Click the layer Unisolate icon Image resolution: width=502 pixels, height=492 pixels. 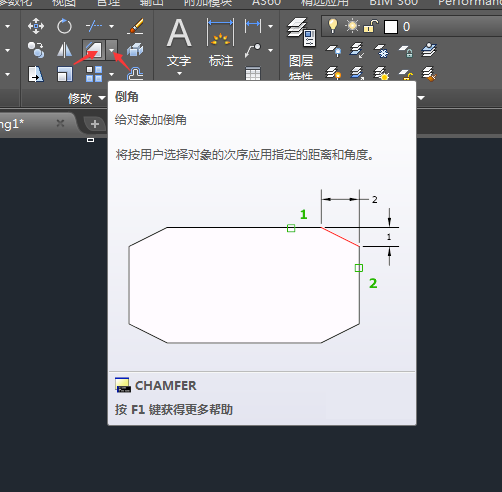357,73
